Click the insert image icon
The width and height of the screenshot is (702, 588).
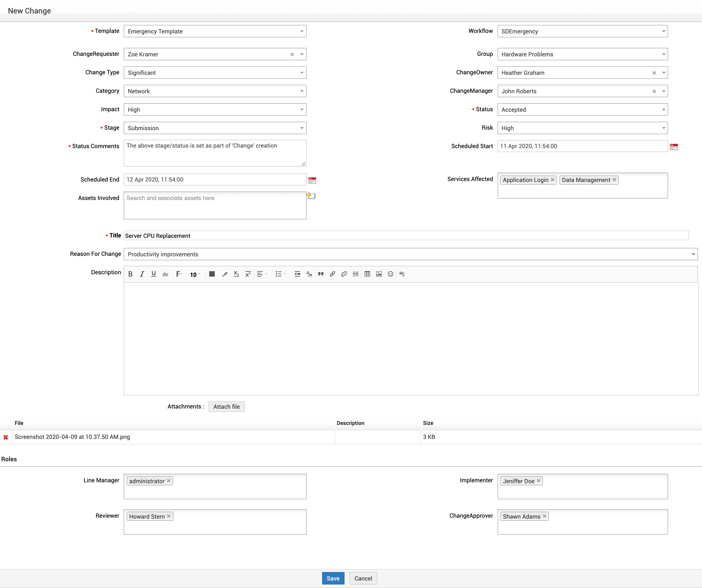point(379,274)
